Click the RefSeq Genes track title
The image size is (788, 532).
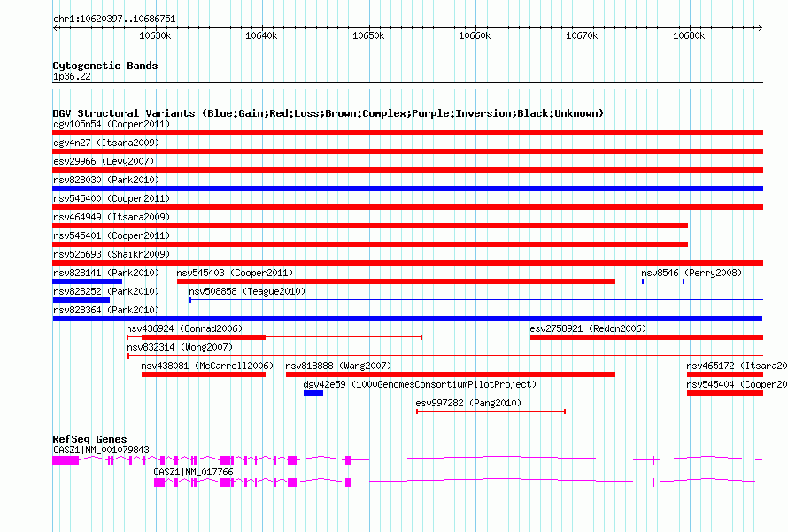click(89, 440)
